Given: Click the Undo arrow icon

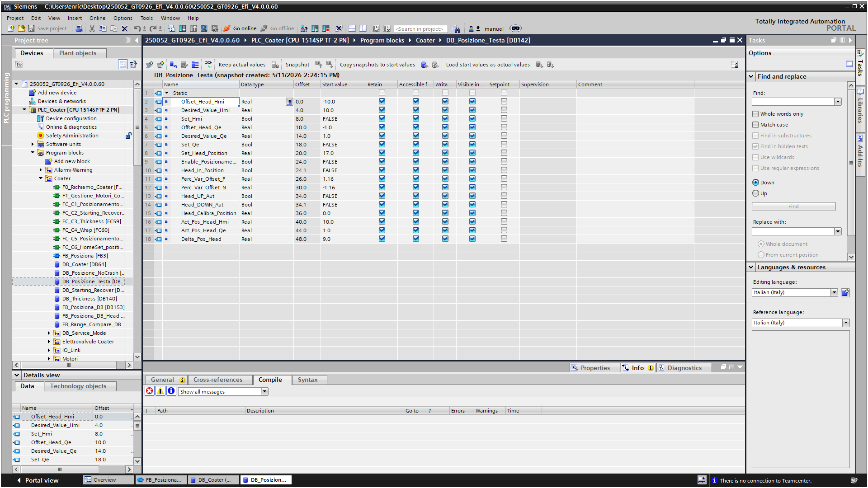Looking at the screenshot, I should point(137,28).
